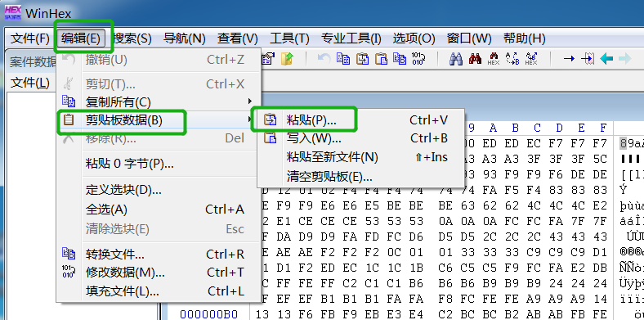Click column header C in hex view
The image size is (644, 320).
pos(537,128)
